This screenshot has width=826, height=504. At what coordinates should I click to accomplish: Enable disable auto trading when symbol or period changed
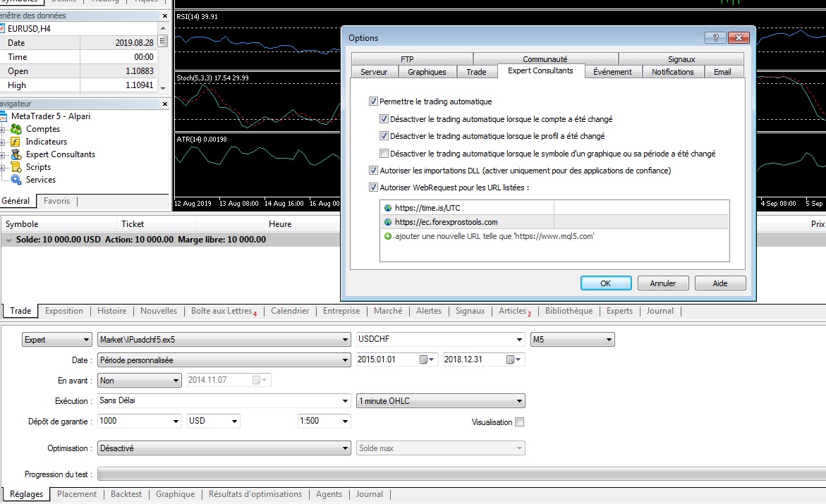(x=384, y=153)
